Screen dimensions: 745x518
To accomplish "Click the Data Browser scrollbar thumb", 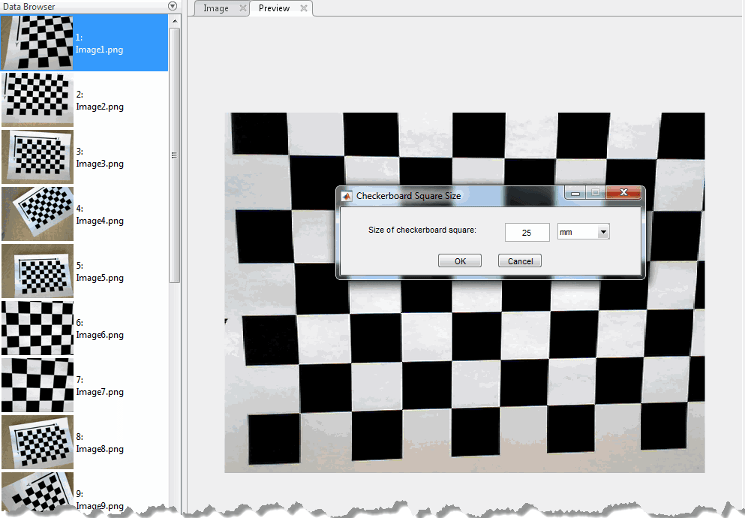I will click(174, 155).
